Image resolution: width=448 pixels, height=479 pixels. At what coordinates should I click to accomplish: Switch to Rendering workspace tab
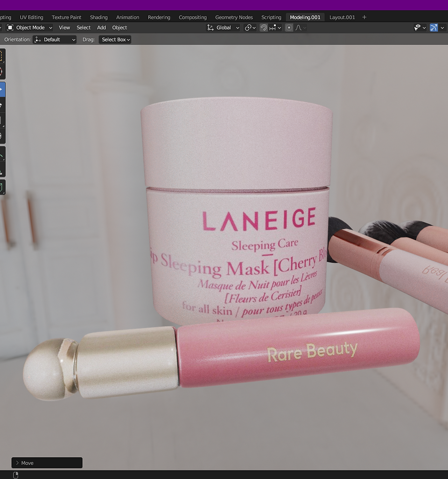pyautogui.click(x=159, y=17)
